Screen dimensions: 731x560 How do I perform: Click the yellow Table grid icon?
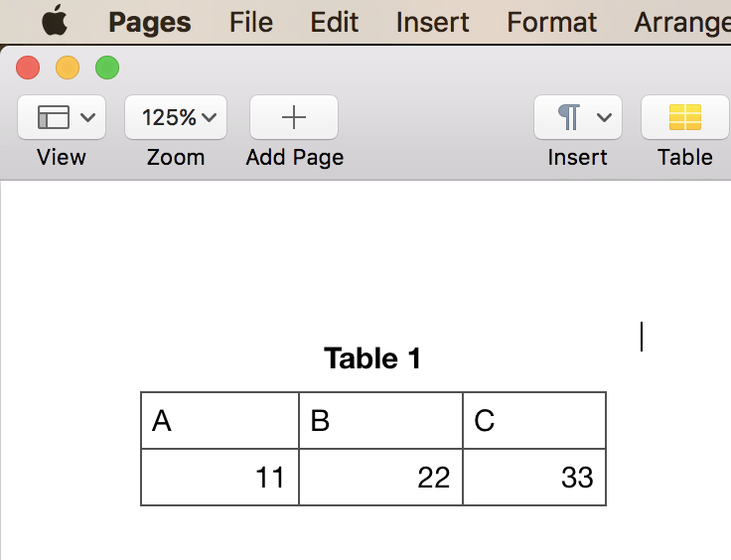click(x=685, y=117)
